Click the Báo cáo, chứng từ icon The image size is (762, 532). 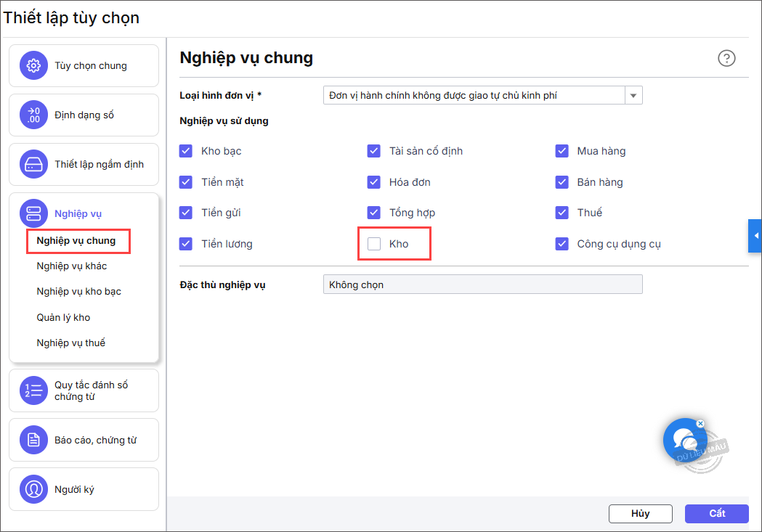[x=33, y=440]
